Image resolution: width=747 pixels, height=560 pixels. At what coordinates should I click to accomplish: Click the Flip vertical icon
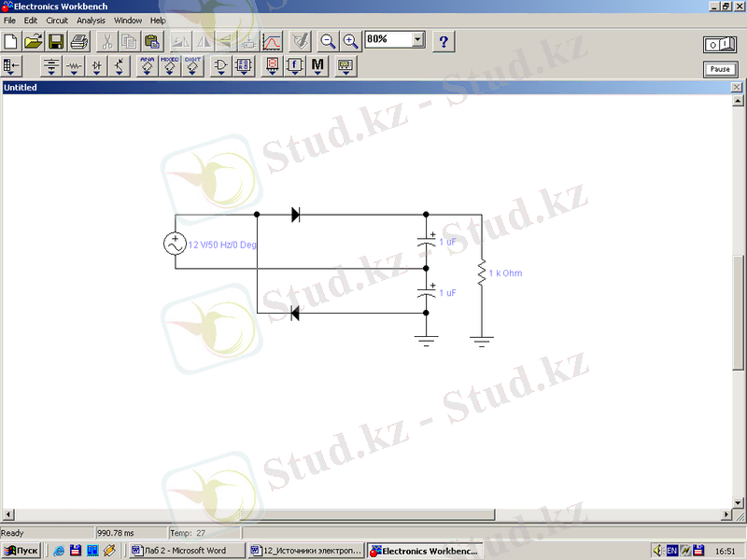226,41
